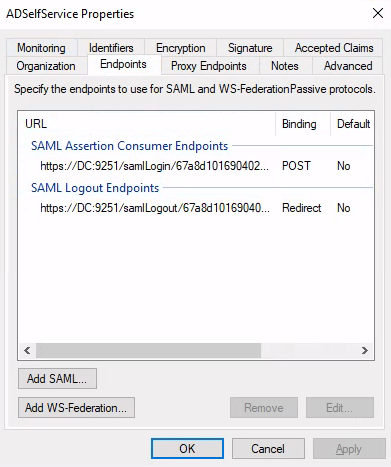
Task: Click the Add SAML... button
Action: (x=57, y=379)
